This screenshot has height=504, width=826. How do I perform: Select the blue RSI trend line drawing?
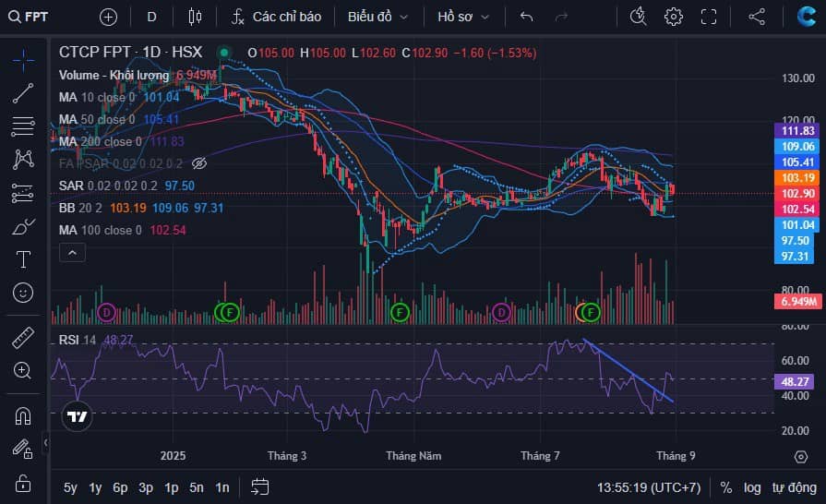coord(628,371)
